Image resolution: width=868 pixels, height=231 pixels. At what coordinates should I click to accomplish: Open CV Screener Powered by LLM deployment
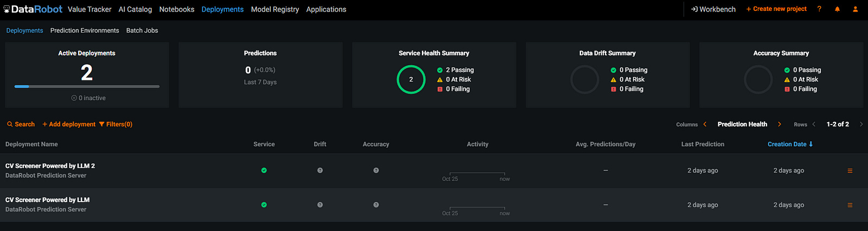point(47,200)
